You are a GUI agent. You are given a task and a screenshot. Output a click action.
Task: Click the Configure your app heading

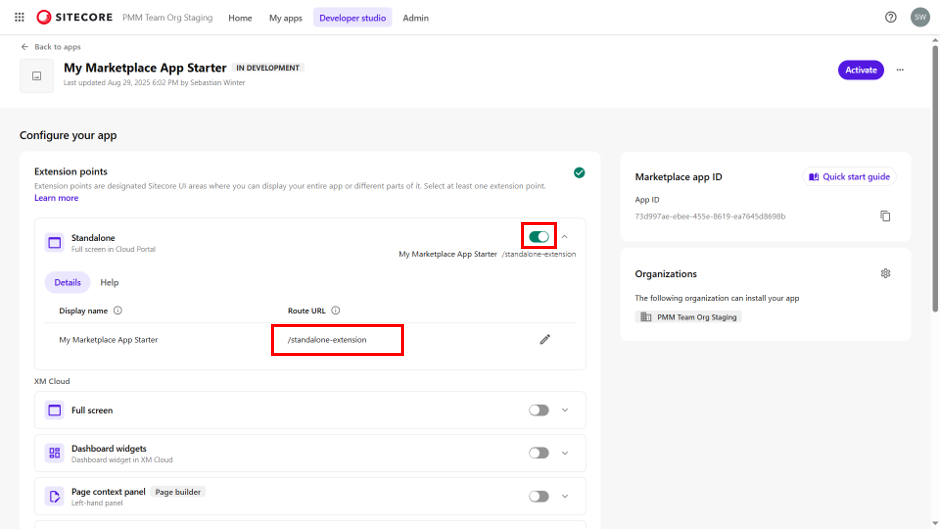click(68, 136)
